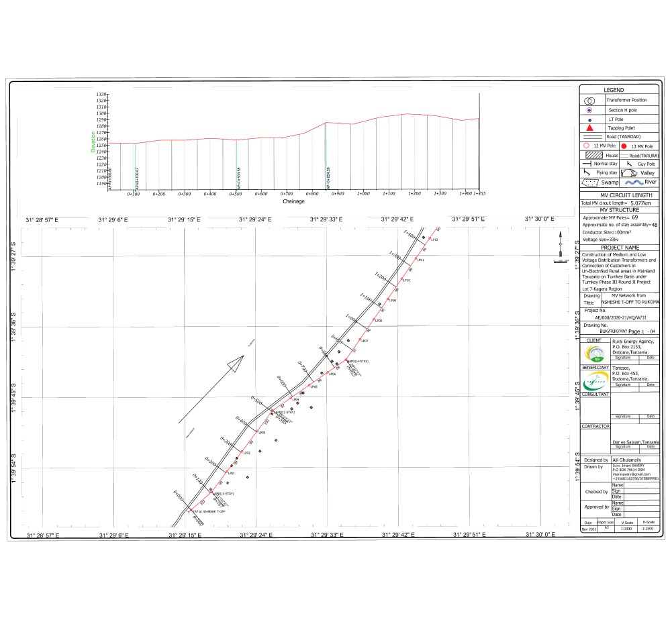Click the hollow 12 MV Pole circle in legend
This screenshot has height=624, width=672.
coord(586,145)
